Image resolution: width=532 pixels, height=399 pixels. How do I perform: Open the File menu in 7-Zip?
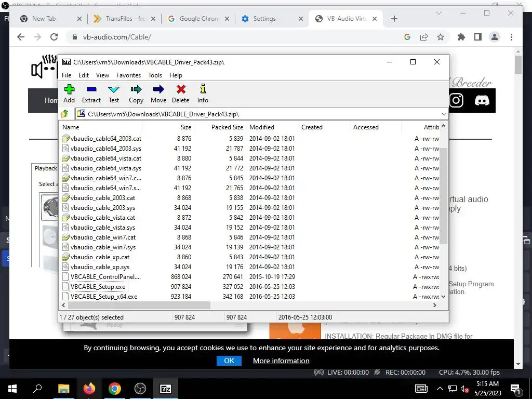(x=66, y=75)
